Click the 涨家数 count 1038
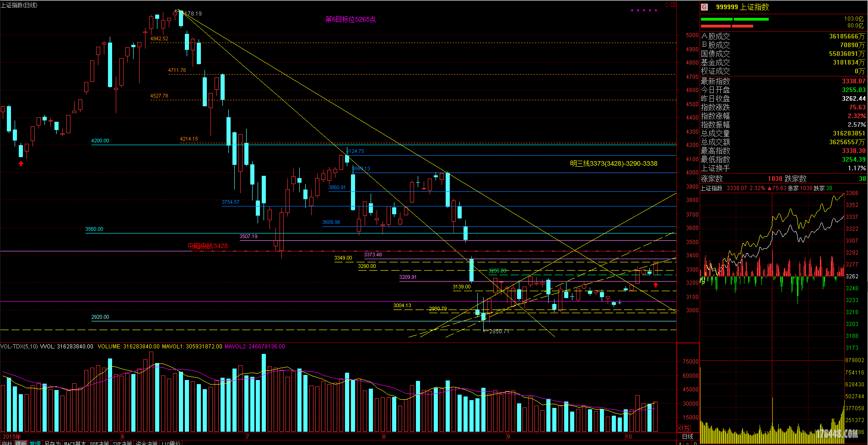 775,179
